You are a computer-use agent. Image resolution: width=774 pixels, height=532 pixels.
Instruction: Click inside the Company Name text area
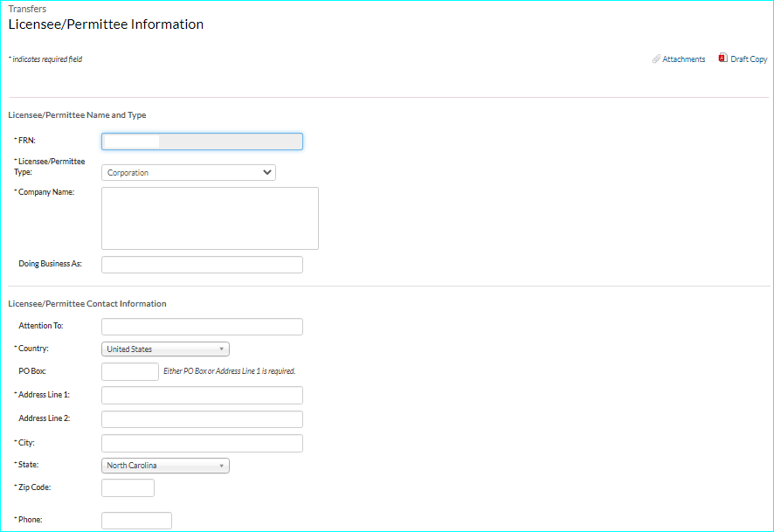pyautogui.click(x=210, y=218)
